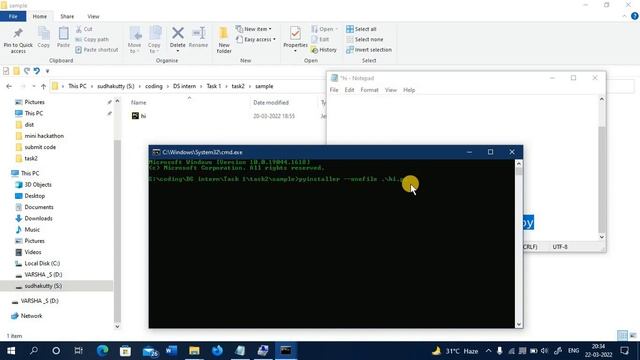Open Downloads in navigation pane
Screen dimensions: 640x360
point(38,218)
